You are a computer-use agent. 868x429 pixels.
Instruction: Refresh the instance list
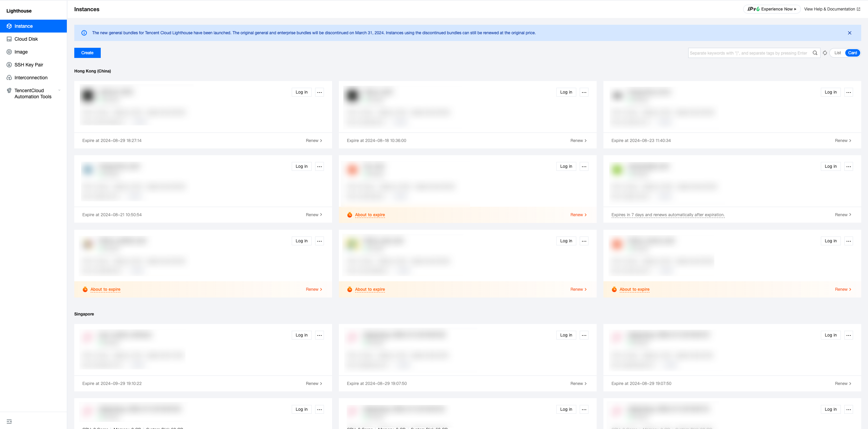825,53
